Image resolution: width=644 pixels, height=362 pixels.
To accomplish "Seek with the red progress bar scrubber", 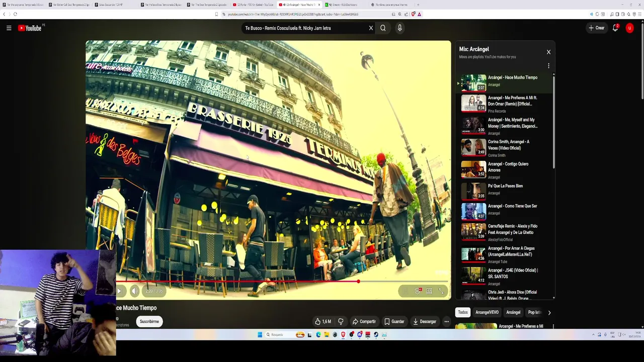I will tap(358, 282).
